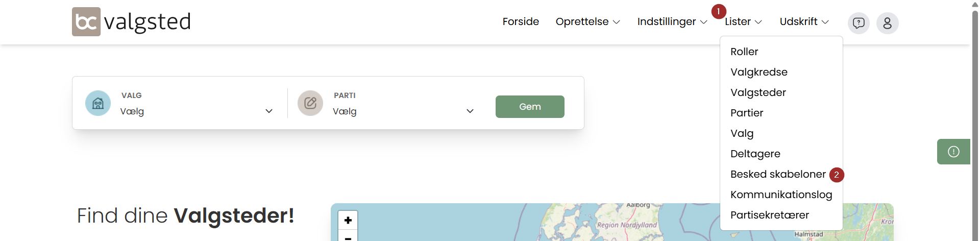Open the user profile icon
Image resolution: width=980 pixels, height=241 pixels.
(x=887, y=23)
